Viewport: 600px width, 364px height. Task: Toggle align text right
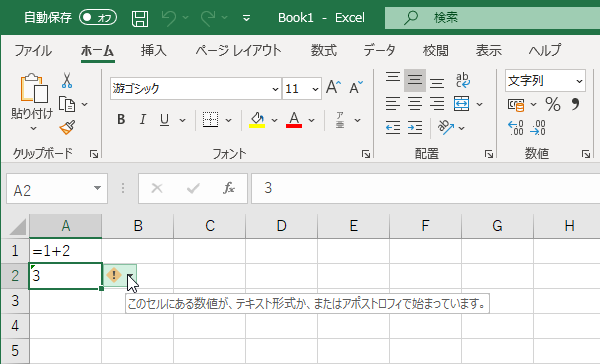[437, 104]
